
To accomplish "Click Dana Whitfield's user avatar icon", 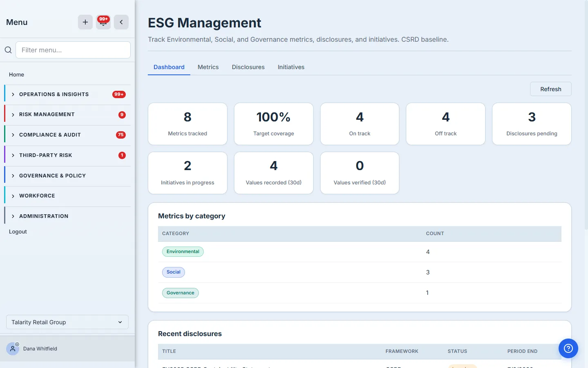I will click(13, 349).
